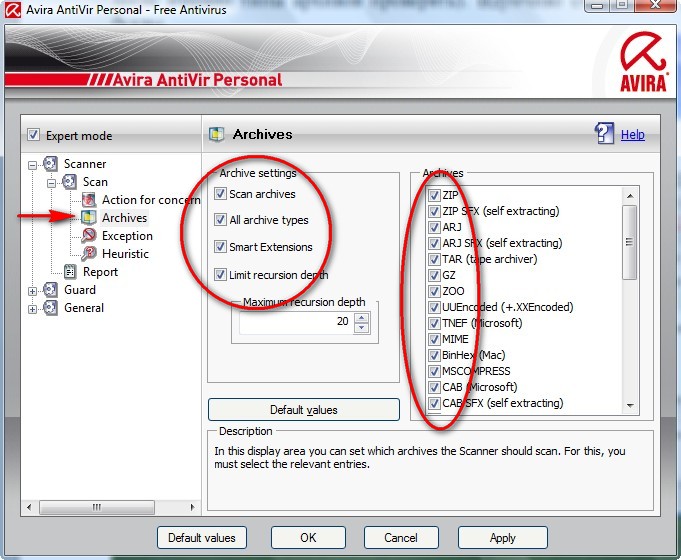Click tree panel scroll-left arrow
Screen dimensions: 681x560
[29, 507]
